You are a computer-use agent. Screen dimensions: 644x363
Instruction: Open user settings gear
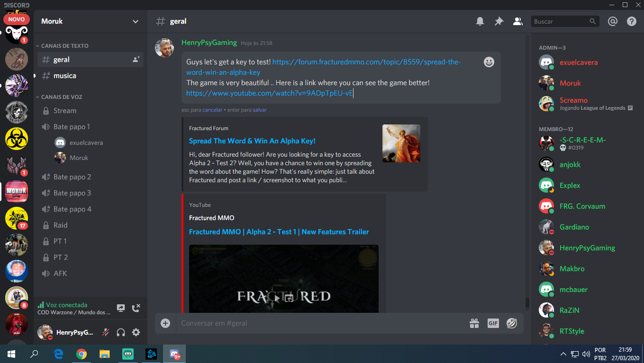(x=136, y=332)
